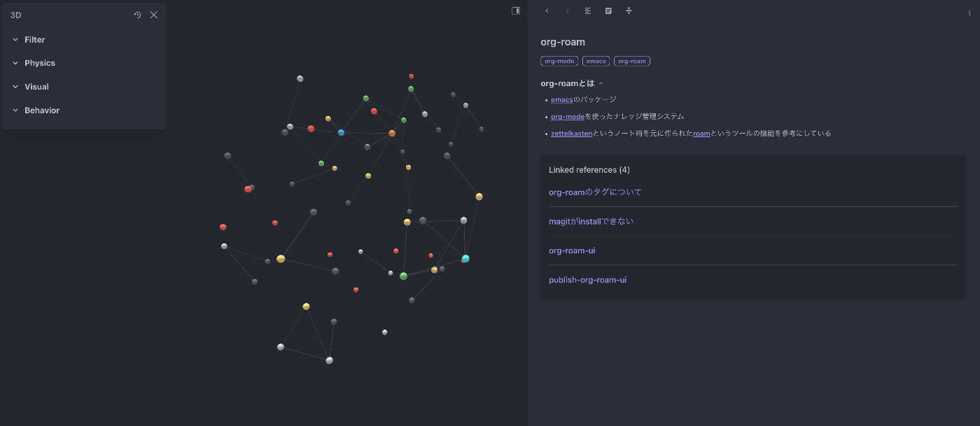
Task: Click the org-roam note title
Action: pos(563,42)
